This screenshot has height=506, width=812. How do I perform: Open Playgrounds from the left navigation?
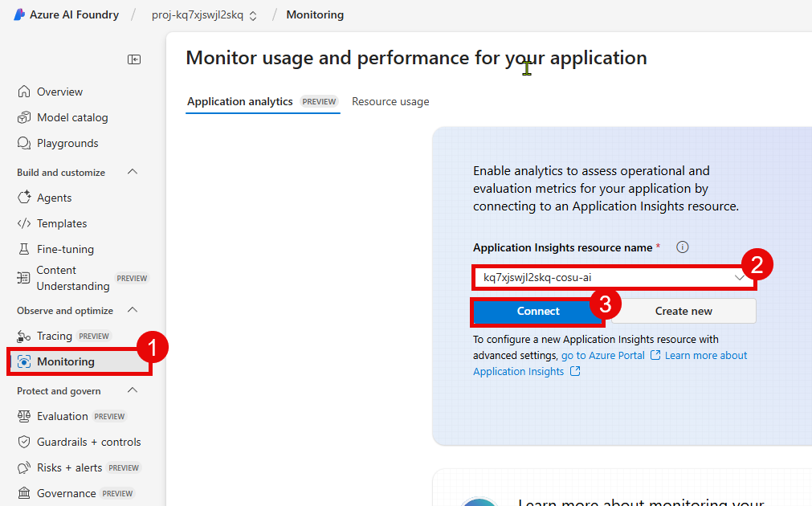point(66,143)
